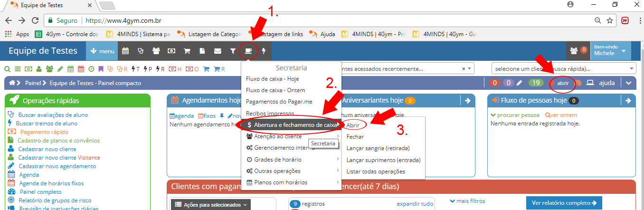
Task: Select Abrir in the caixa submenu
Action: click(353, 124)
